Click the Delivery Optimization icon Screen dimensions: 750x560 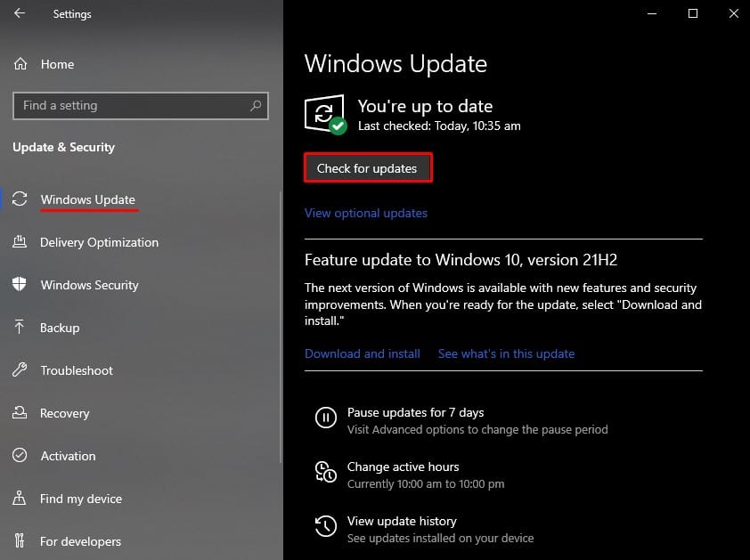coord(20,241)
